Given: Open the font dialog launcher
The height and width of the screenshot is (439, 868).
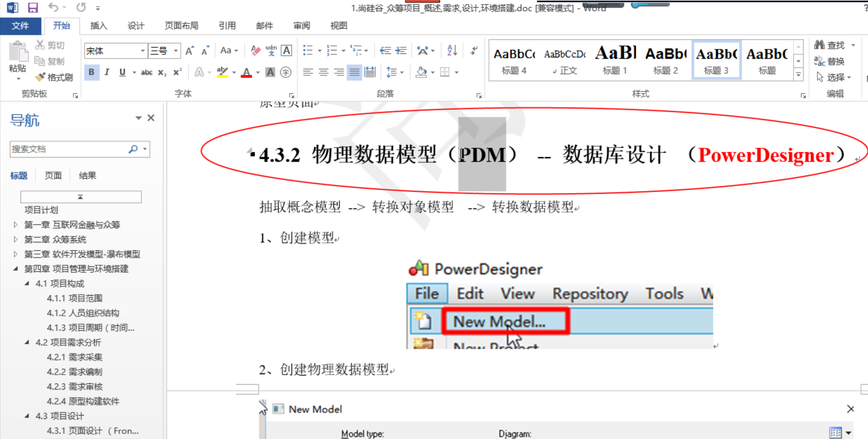Looking at the screenshot, I should click(x=292, y=95).
